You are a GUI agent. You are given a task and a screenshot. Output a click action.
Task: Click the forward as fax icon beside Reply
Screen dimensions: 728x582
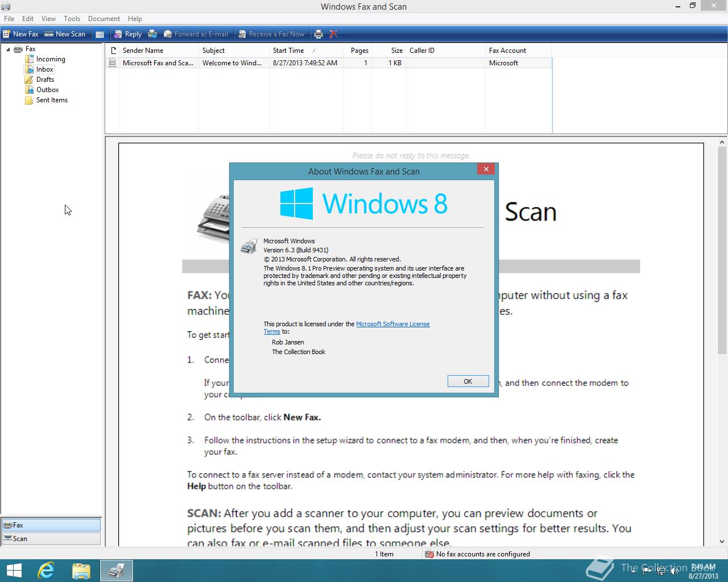coord(152,34)
